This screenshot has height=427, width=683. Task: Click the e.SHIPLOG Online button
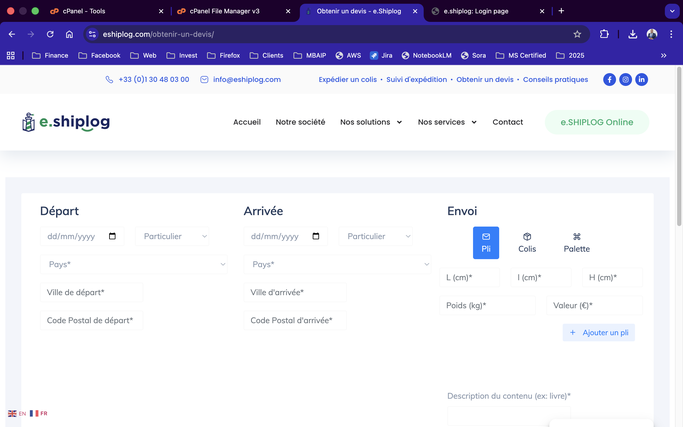coord(596,122)
